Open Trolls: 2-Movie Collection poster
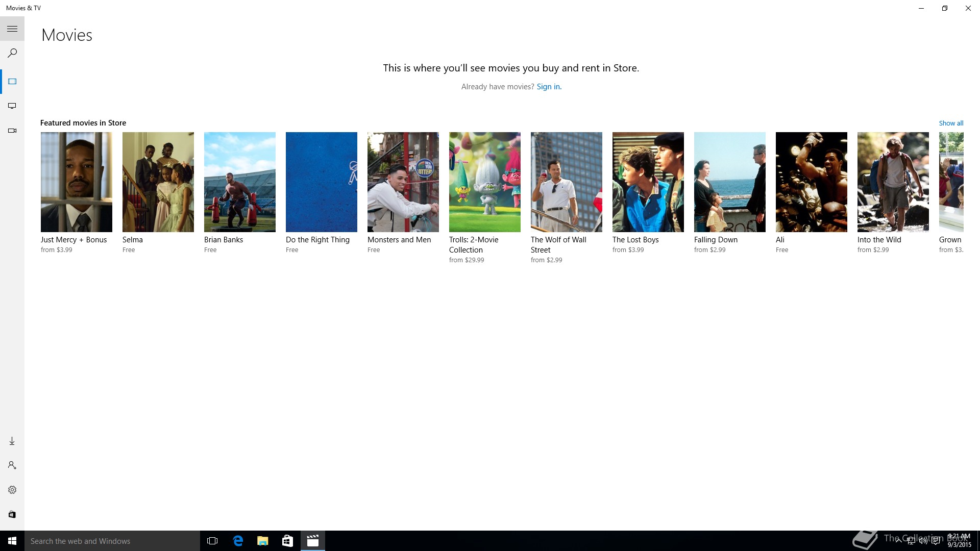Viewport: 980px width, 551px height. point(485,182)
